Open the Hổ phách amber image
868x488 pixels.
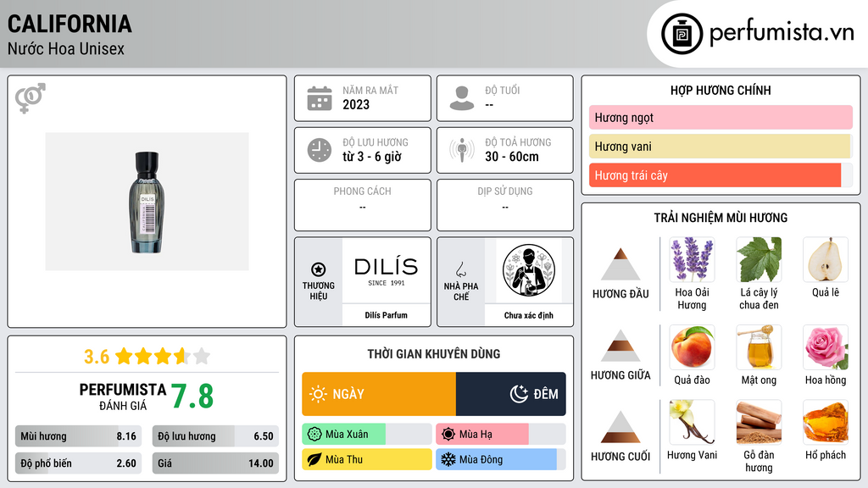coord(826,422)
